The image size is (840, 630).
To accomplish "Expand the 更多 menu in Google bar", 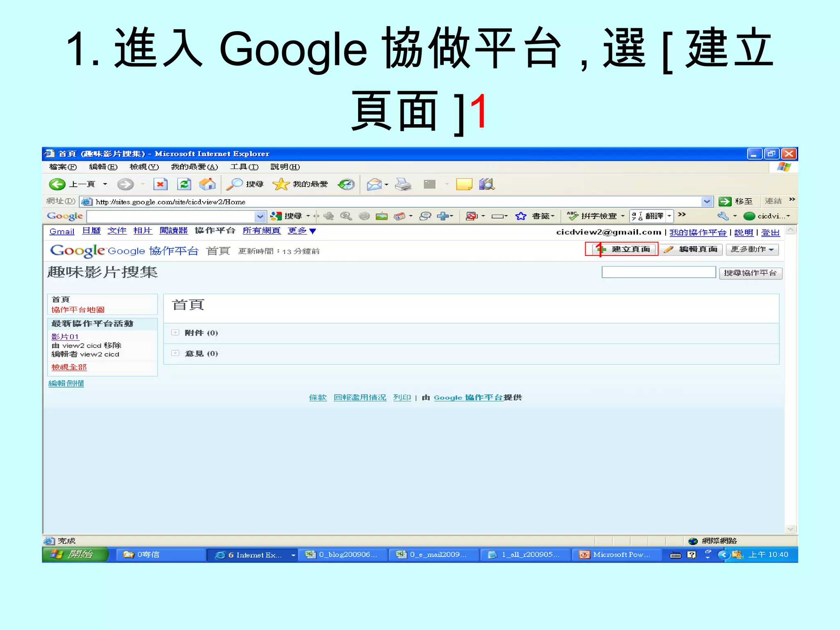I will (x=301, y=231).
